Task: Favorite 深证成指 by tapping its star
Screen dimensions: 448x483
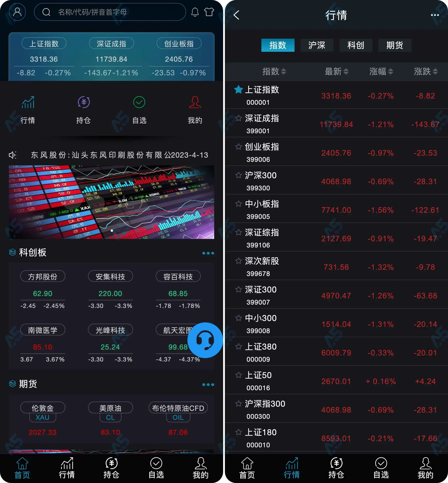Action: click(239, 118)
